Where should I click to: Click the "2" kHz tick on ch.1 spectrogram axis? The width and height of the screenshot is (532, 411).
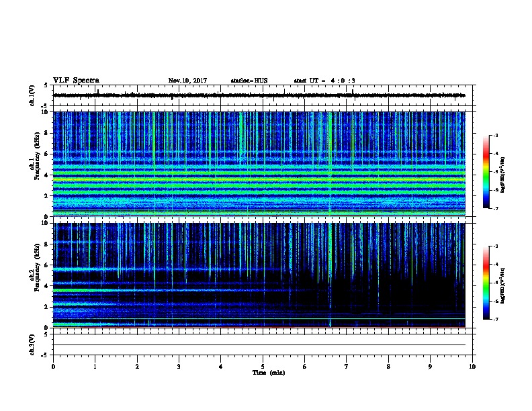tap(46, 195)
